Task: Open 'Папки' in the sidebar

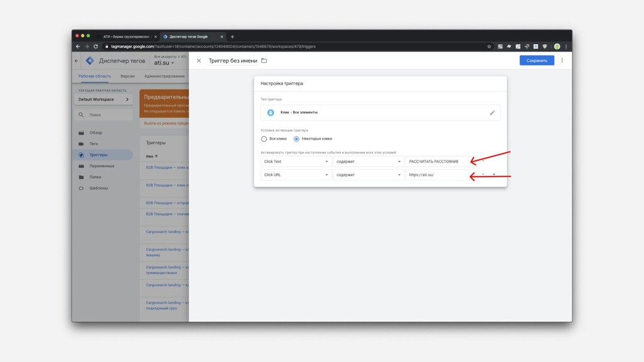Action: [x=96, y=177]
